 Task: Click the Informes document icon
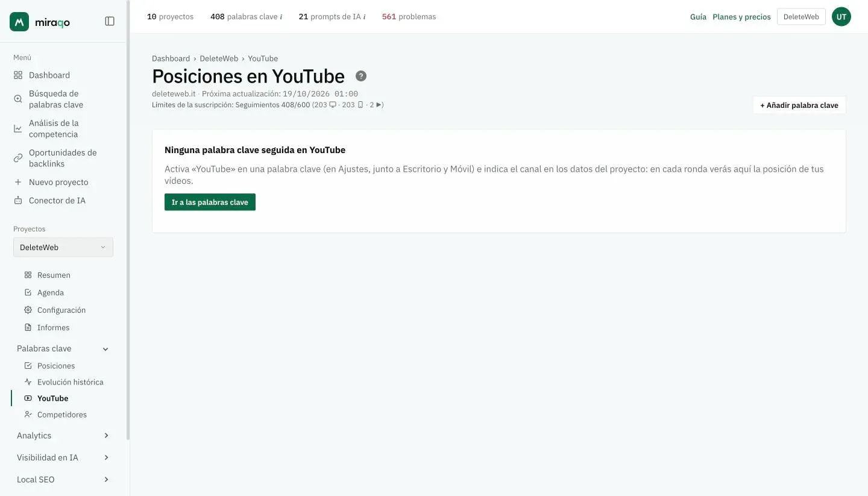[28, 327]
